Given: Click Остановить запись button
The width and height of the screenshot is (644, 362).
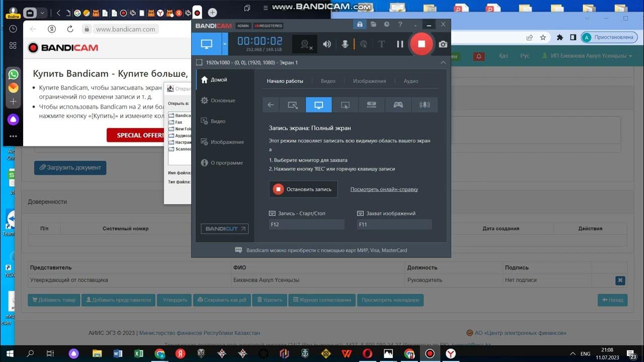Looking at the screenshot, I should (303, 190).
